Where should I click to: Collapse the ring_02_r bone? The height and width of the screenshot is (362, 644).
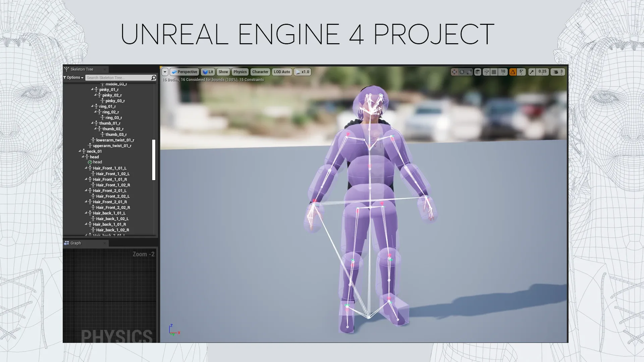(95, 112)
